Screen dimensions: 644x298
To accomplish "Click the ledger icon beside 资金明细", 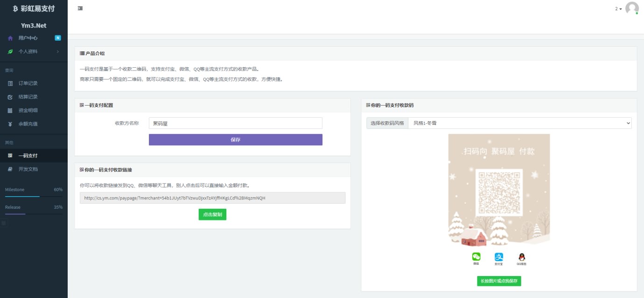I will tap(10, 110).
